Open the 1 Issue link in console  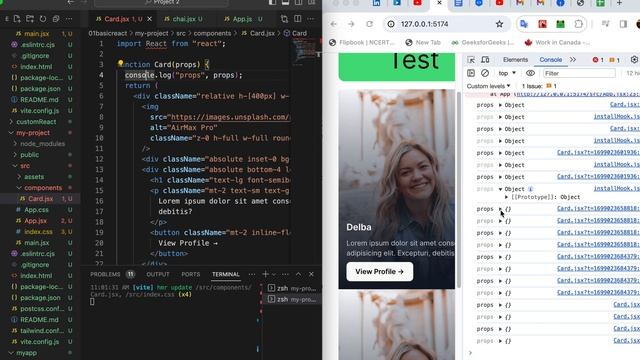click(539, 86)
